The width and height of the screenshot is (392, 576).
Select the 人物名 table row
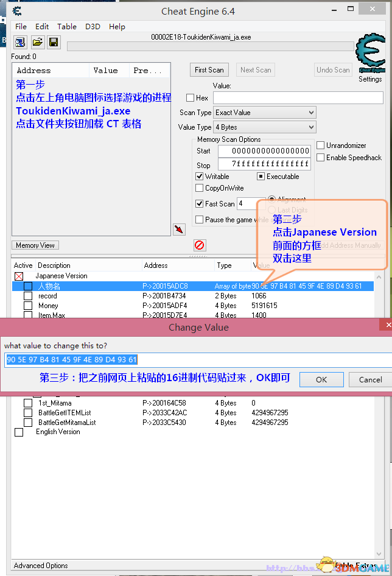tap(193, 286)
